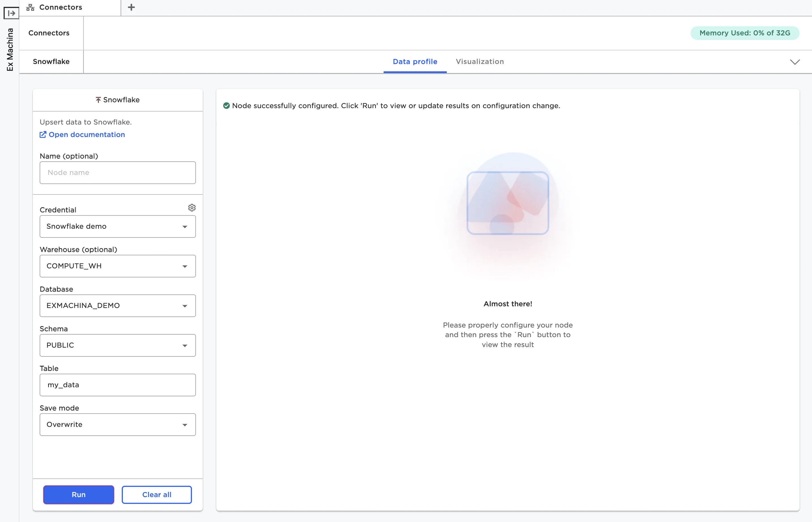Image resolution: width=812 pixels, height=522 pixels.
Task: Open the Database dropdown EXMACHINA_DEMO
Action: [117, 306]
